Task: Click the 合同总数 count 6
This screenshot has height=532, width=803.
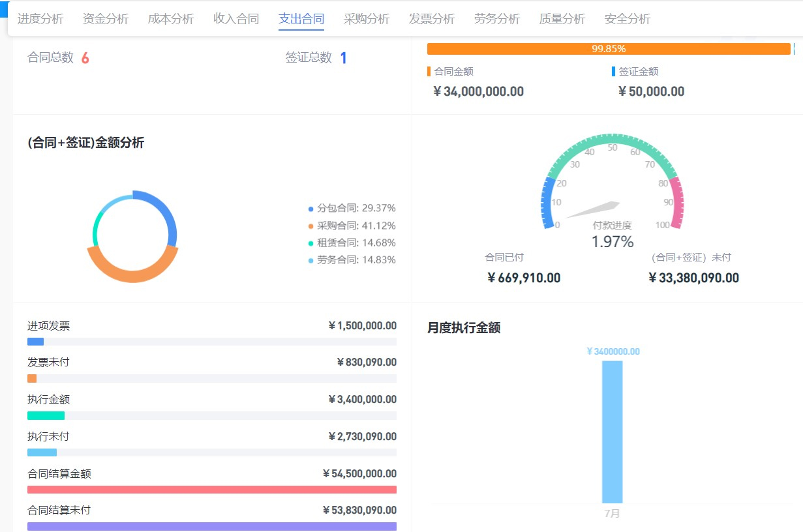Action: point(85,58)
